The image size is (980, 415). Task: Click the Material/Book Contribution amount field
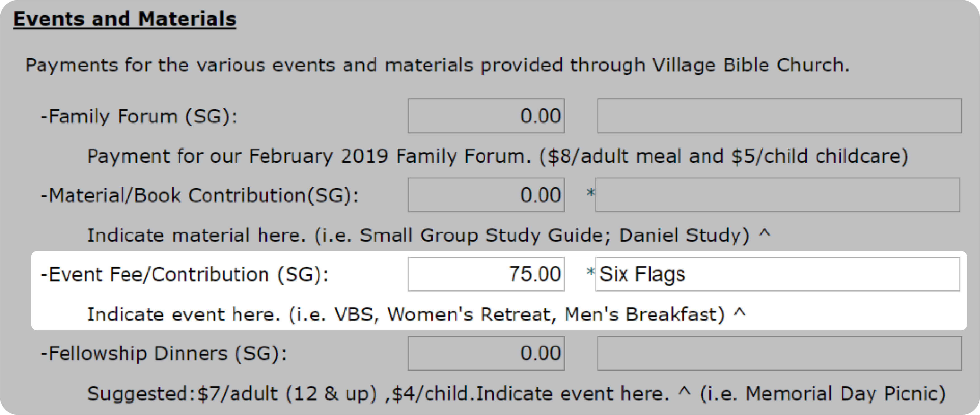(486, 195)
